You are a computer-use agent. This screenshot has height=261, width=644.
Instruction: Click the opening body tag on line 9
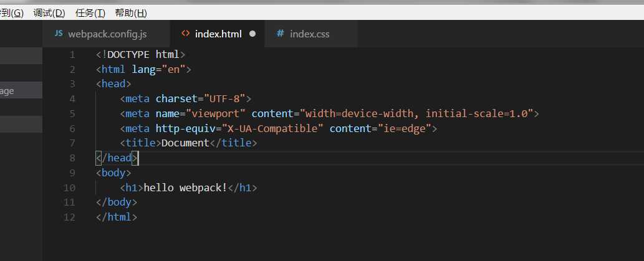(113, 173)
